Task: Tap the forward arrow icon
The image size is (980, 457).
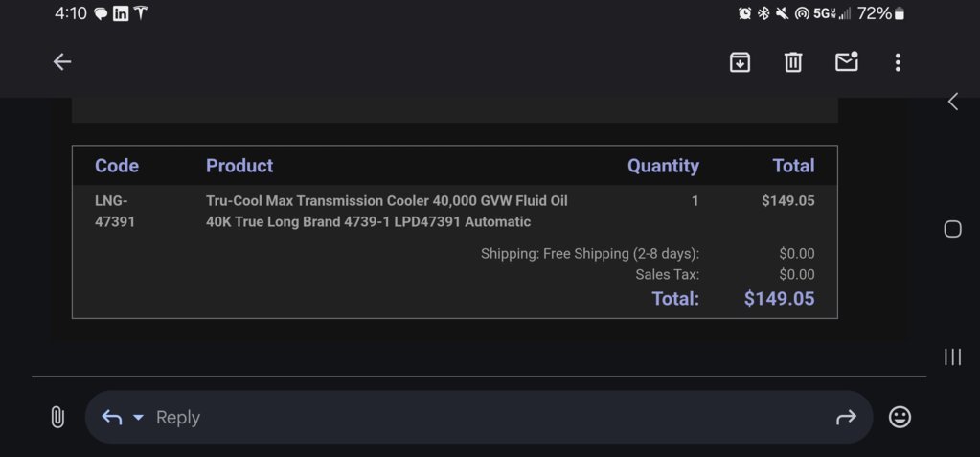Action: 846,417
